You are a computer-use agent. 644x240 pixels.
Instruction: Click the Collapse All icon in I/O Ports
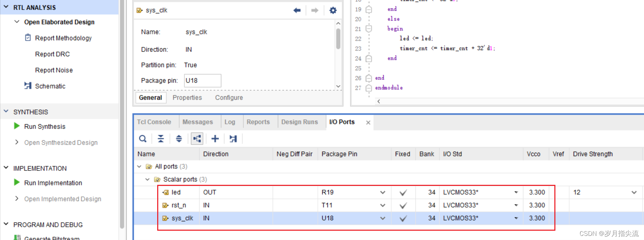click(x=161, y=139)
